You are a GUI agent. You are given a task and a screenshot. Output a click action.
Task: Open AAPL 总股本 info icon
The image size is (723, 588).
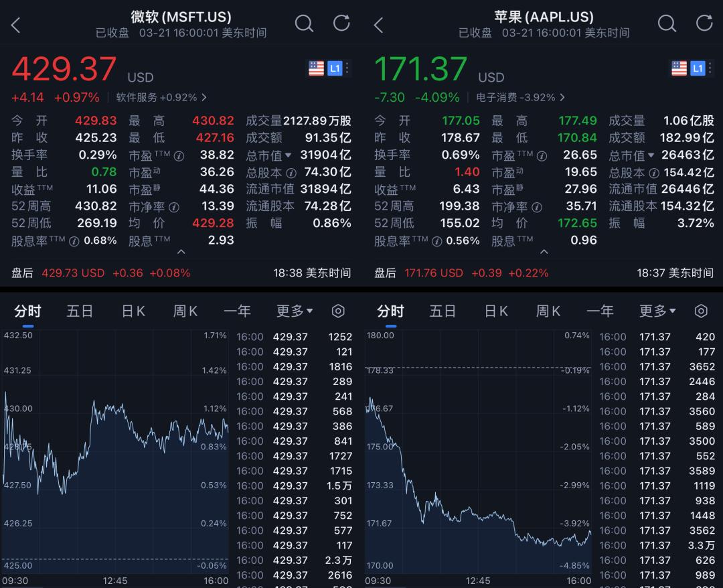tap(654, 173)
